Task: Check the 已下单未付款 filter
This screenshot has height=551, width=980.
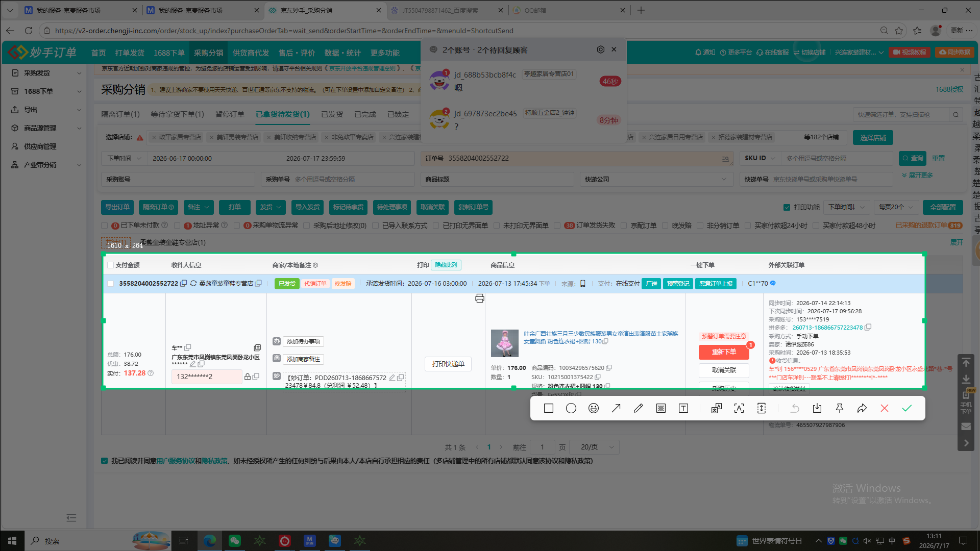Action: tap(105, 226)
